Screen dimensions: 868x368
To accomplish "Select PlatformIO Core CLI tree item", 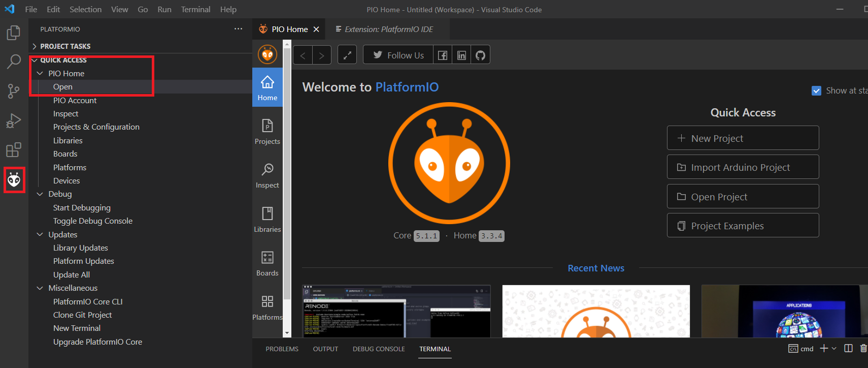I will (88, 302).
